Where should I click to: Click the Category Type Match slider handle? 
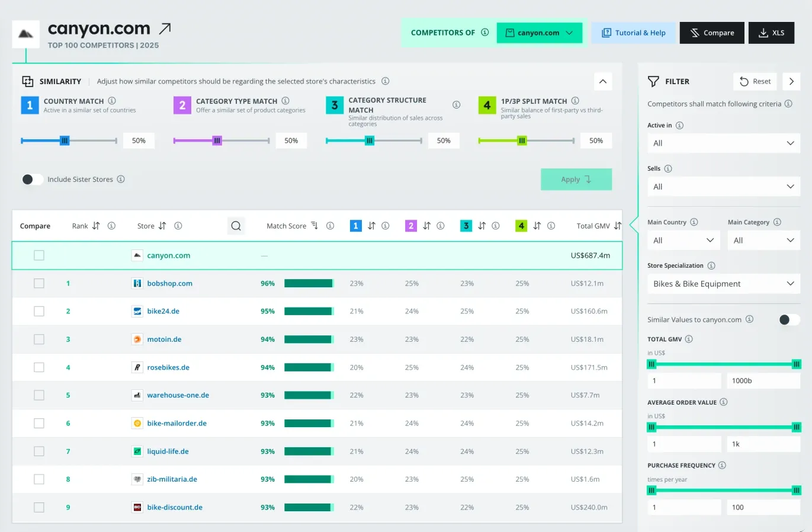point(217,140)
